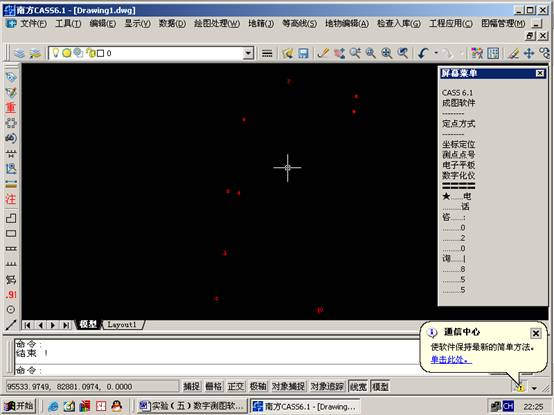
Task: Click the circle drawing tool icon
Action: (x=11, y=310)
